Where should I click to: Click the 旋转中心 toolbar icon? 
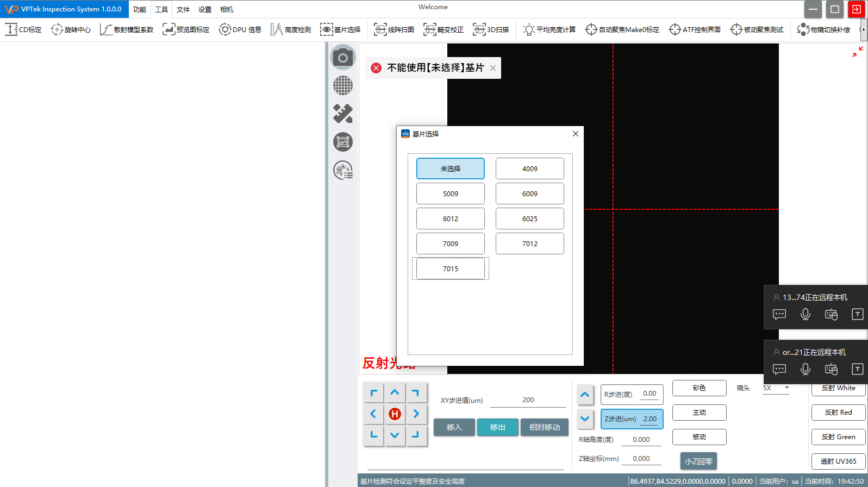(x=71, y=29)
